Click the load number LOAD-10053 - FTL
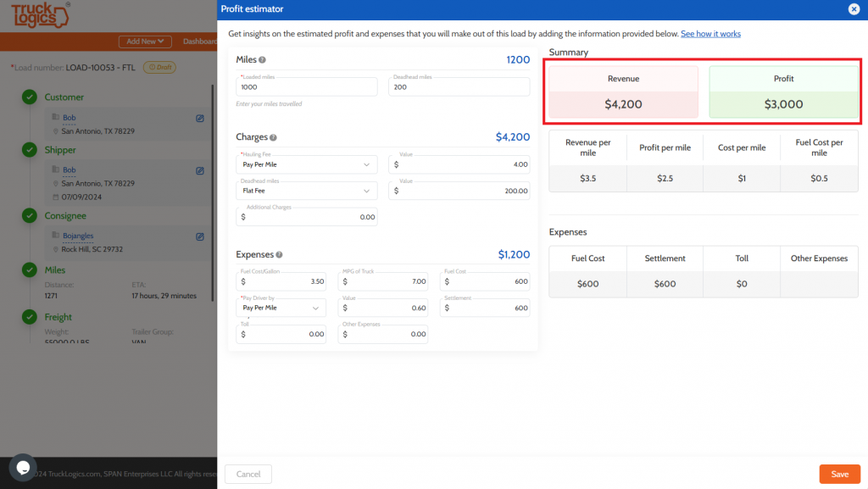 [100, 68]
